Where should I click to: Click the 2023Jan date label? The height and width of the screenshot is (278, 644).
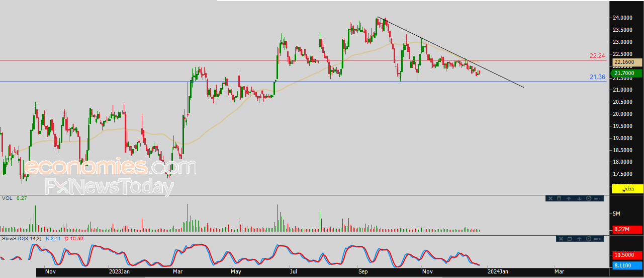(121, 271)
